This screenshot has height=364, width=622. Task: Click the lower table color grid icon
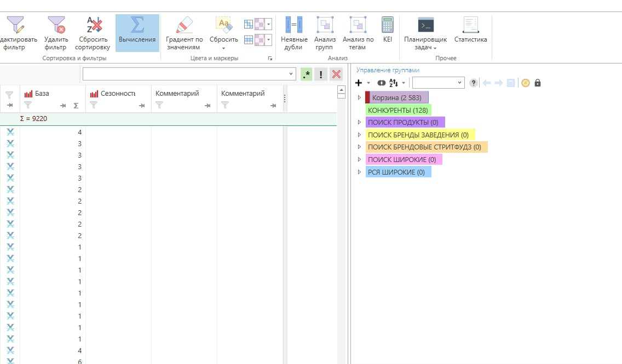tap(249, 39)
